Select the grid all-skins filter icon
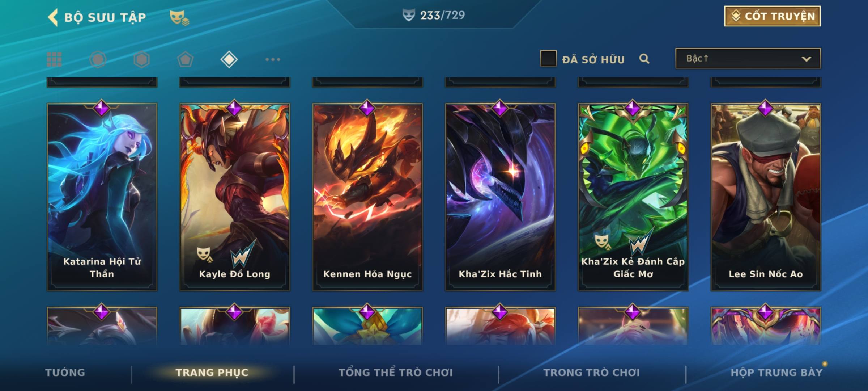The image size is (868, 391). coord(54,59)
